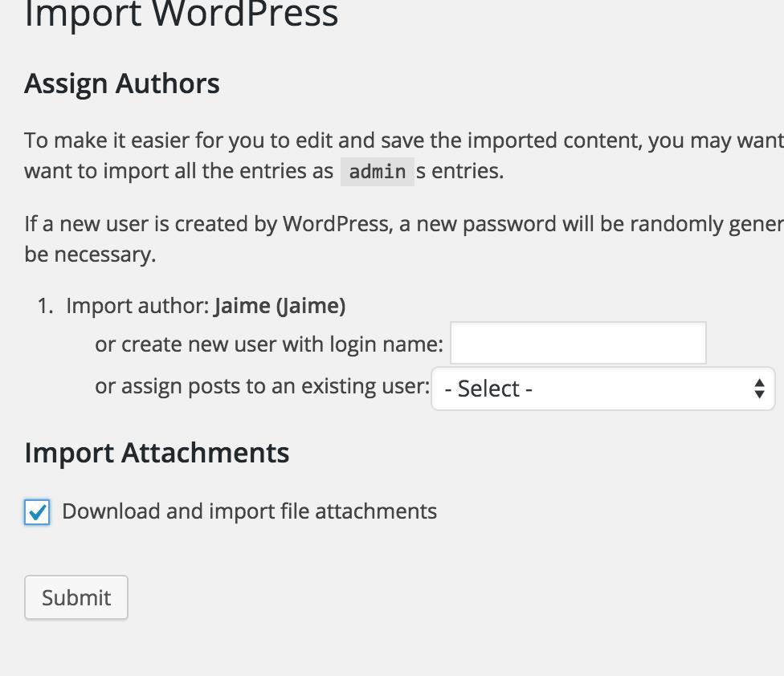This screenshot has width=784, height=676.
Task: Click the list number 1 beside the author
Action: 45,306
